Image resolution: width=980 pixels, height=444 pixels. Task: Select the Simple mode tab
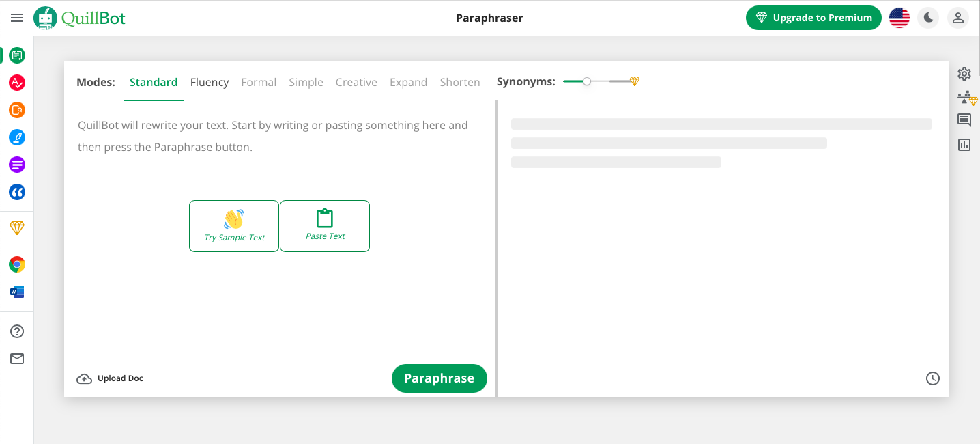(x=306, y=82)
